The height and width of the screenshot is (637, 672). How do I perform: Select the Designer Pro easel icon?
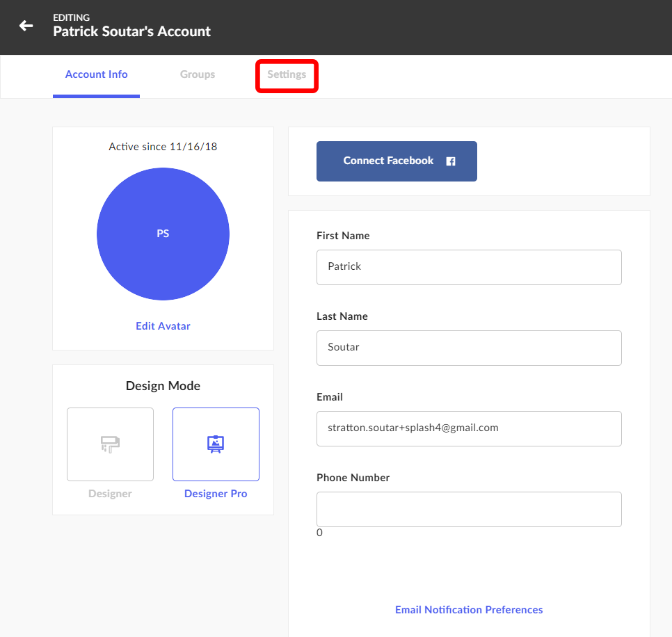click(x=216, y=444)
